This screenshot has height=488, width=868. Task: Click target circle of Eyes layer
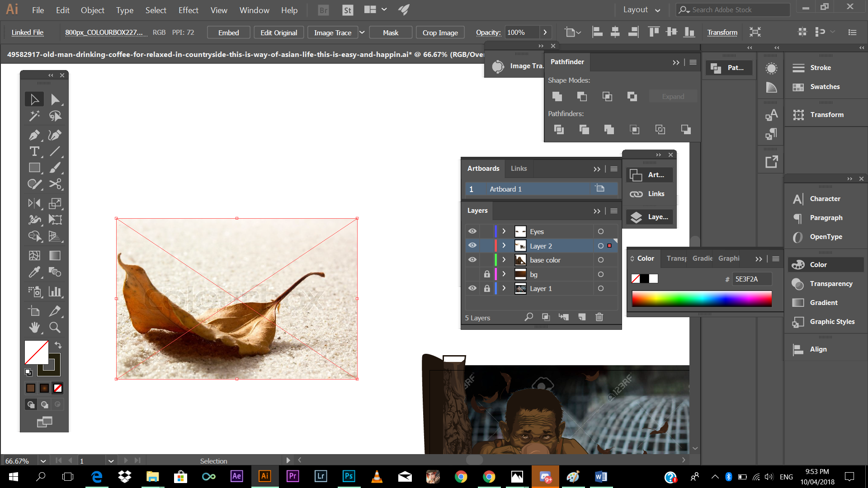(601, 231)
